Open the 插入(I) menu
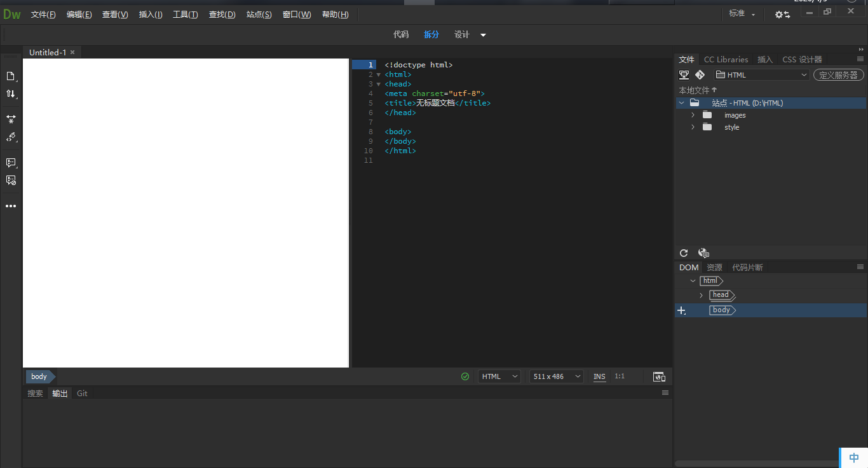 point(151,15)
